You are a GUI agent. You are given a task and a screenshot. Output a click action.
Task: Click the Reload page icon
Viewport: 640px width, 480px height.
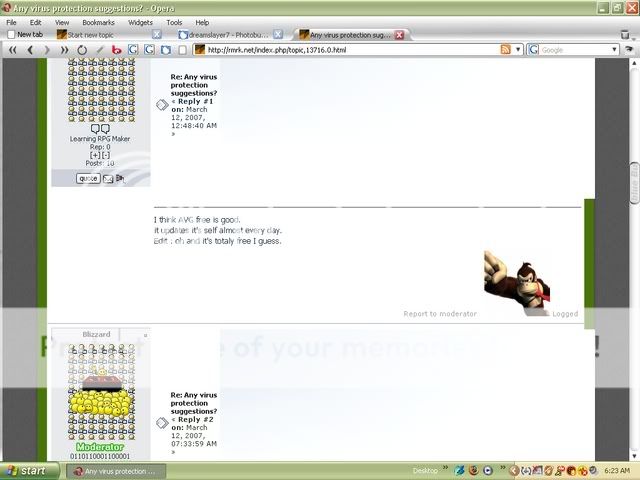point(82,49)
